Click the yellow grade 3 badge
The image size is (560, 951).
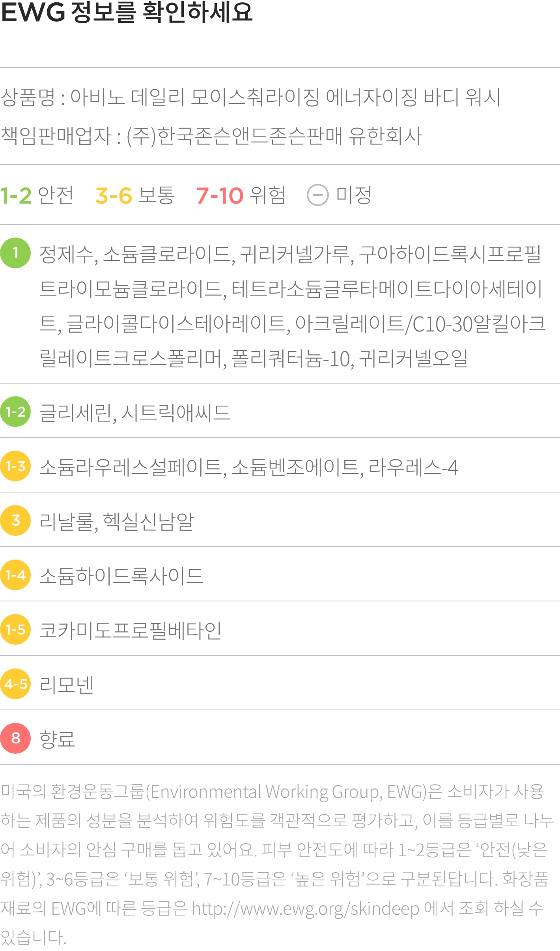(15, 520)
